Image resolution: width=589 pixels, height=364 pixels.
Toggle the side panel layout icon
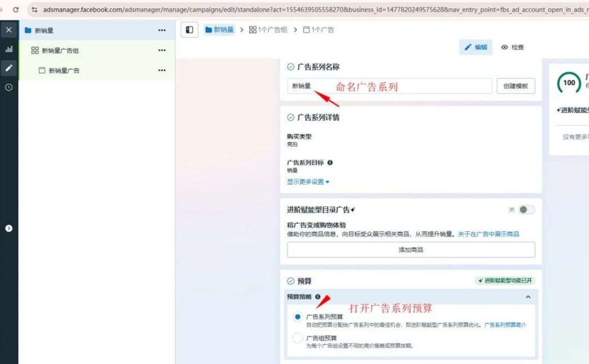(190, 30)
